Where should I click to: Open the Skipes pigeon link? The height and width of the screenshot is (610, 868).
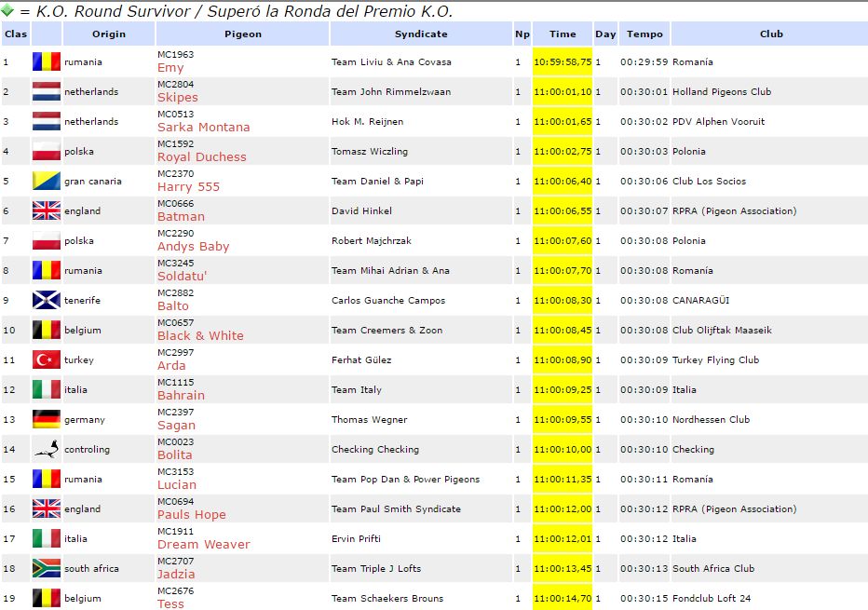[x=178, y=98]
